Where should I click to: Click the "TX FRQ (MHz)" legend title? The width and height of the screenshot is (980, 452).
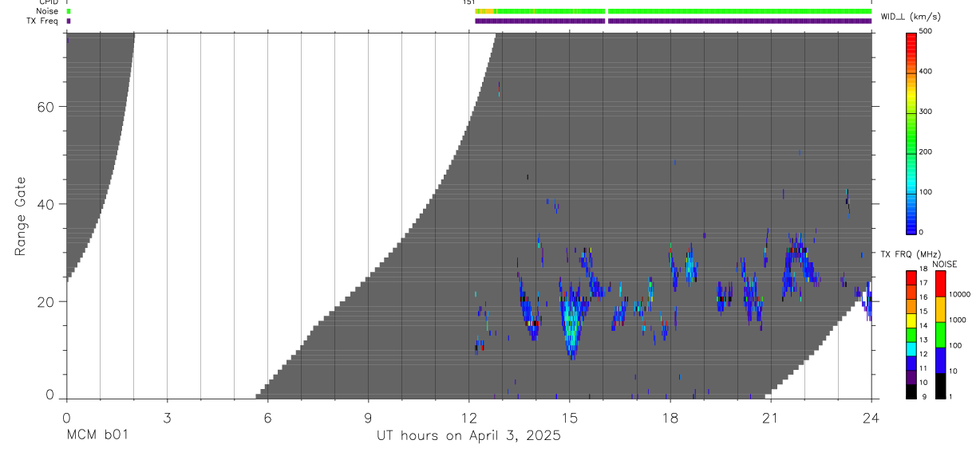[910, 254]
